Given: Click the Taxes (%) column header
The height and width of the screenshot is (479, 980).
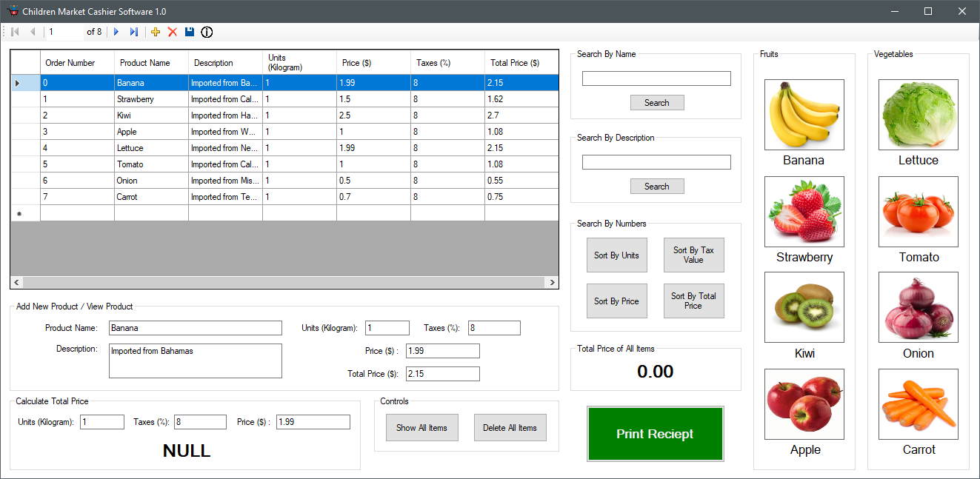Looking at the screenshot, I should 447,63.
